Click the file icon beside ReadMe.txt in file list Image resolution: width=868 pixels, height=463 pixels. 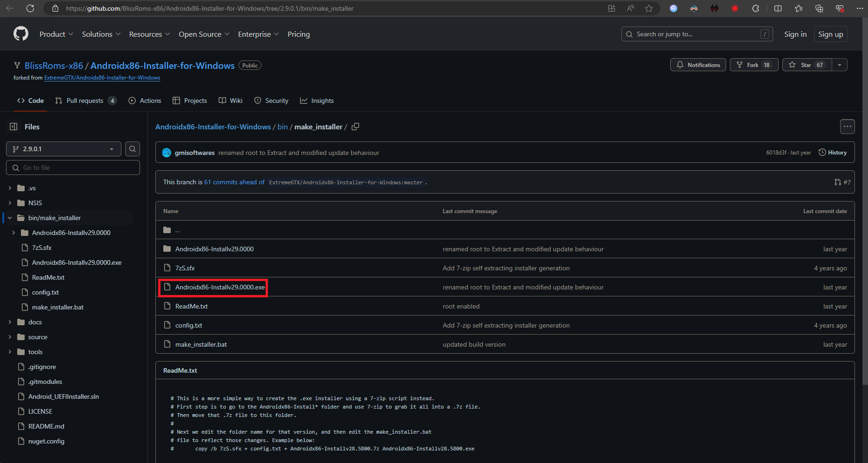(167, 306)
